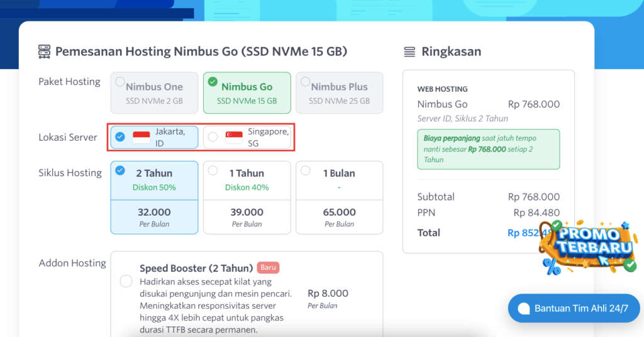Open Bantuan Tim Ahli 24/7 chat
This screenshot has width=644, height=337.
(x=574, y=308)
